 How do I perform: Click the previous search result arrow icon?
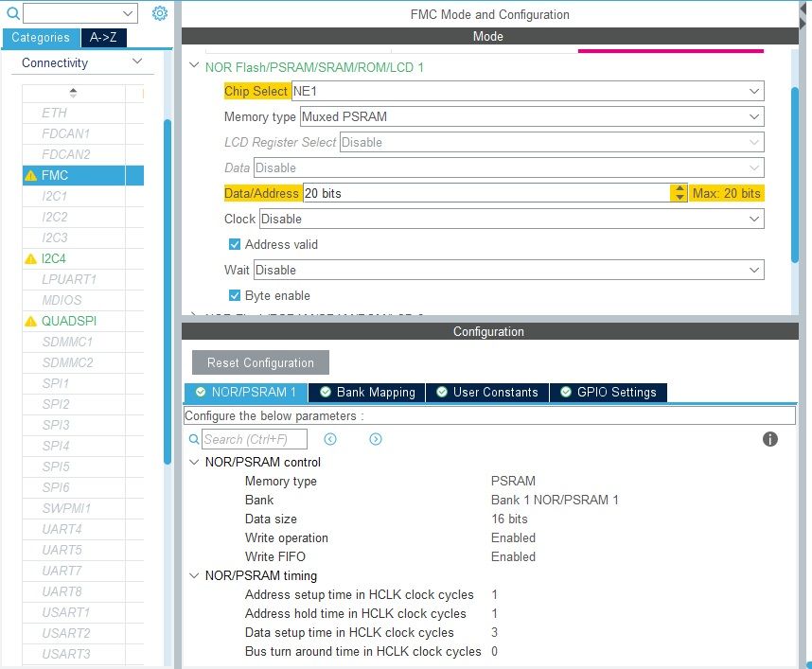[330, 439]
